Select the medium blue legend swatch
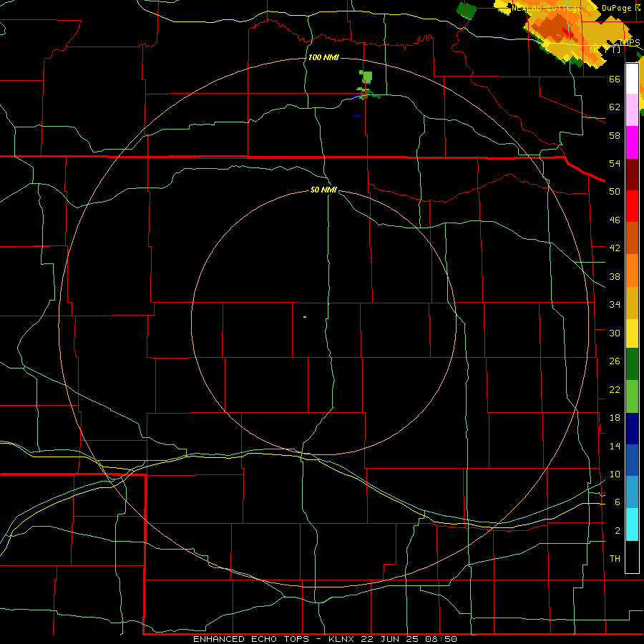Viewport: 644px width, 644px height. [x=632, y=460]
